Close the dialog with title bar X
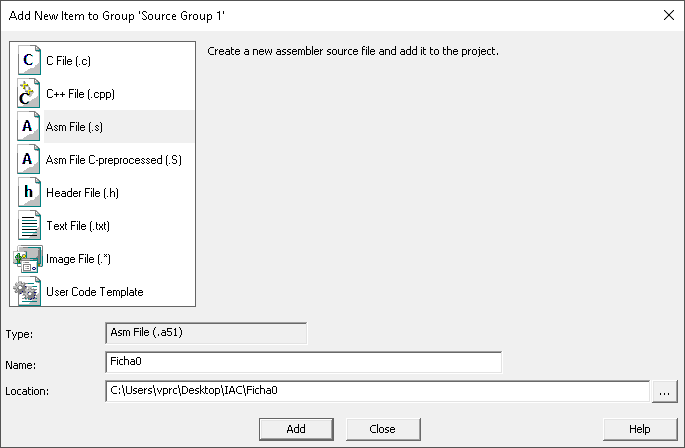Screen dimensions: 685x448 668,14
